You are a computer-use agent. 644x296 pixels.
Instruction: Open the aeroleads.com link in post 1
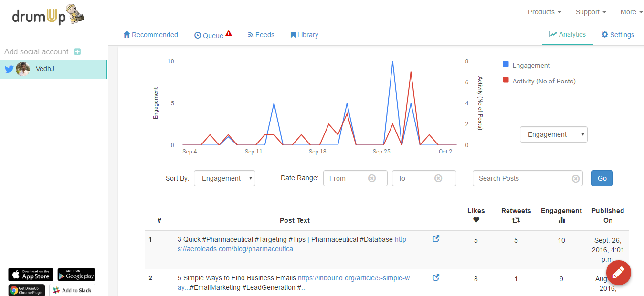pyautogui.click(x=292, y=244)
